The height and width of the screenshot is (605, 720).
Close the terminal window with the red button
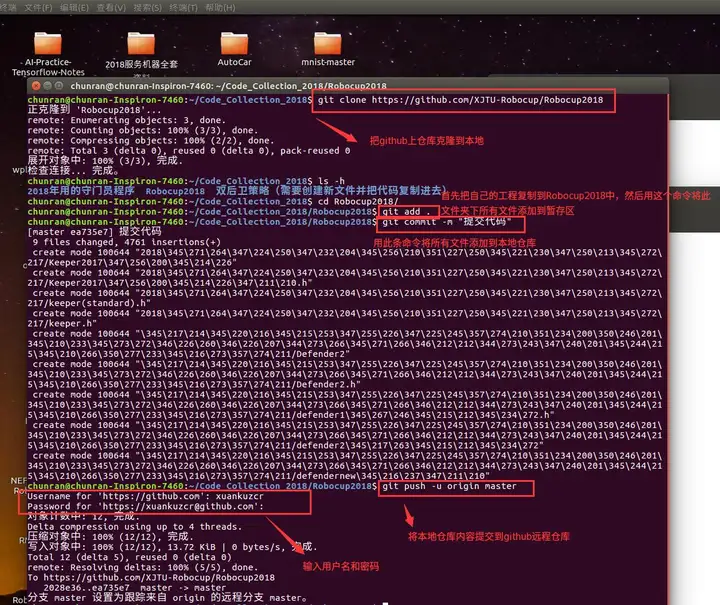36,85
